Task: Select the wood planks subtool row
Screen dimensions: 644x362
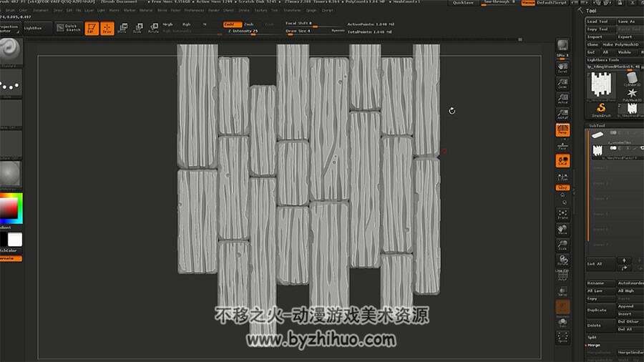Action: (617, 151)
